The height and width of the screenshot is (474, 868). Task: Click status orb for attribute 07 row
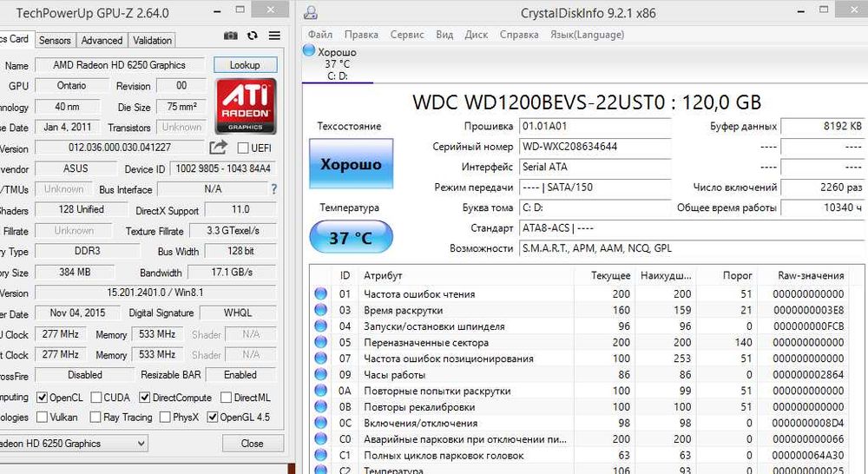[320, 358]
